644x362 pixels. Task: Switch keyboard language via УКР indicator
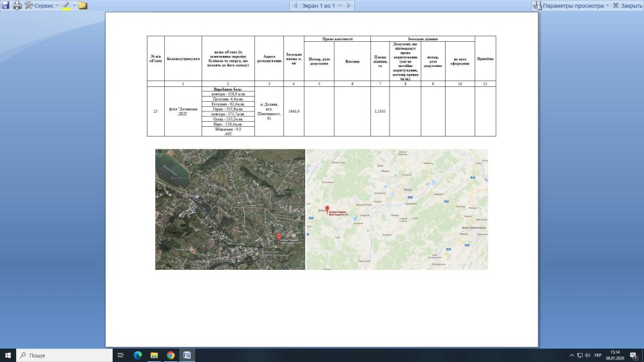[x=598, y=355]
